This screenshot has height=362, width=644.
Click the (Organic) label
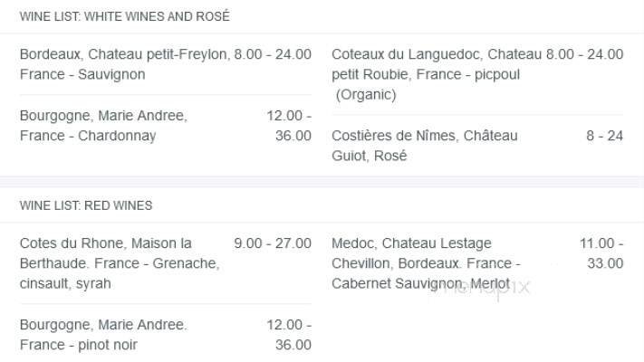366,94
